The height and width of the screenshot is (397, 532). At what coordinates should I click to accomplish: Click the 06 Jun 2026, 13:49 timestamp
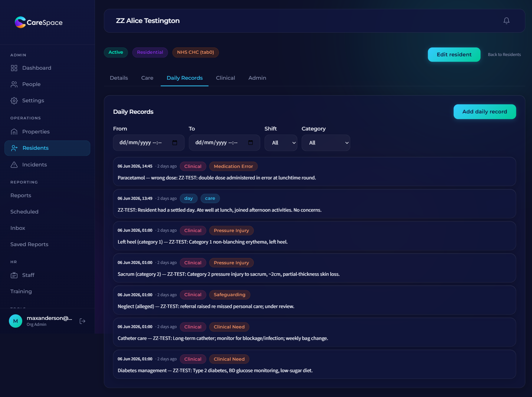135,199
